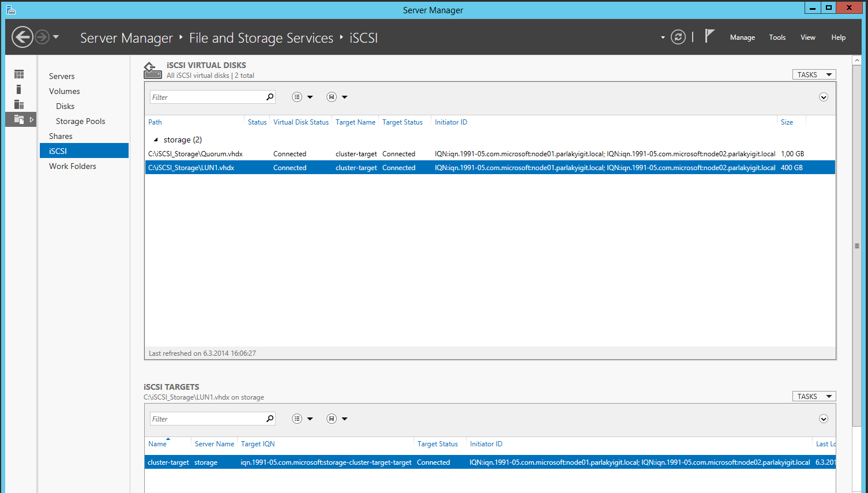Click Filter box in virtual disks panel
868x493 pixels.
pos(207,97)
